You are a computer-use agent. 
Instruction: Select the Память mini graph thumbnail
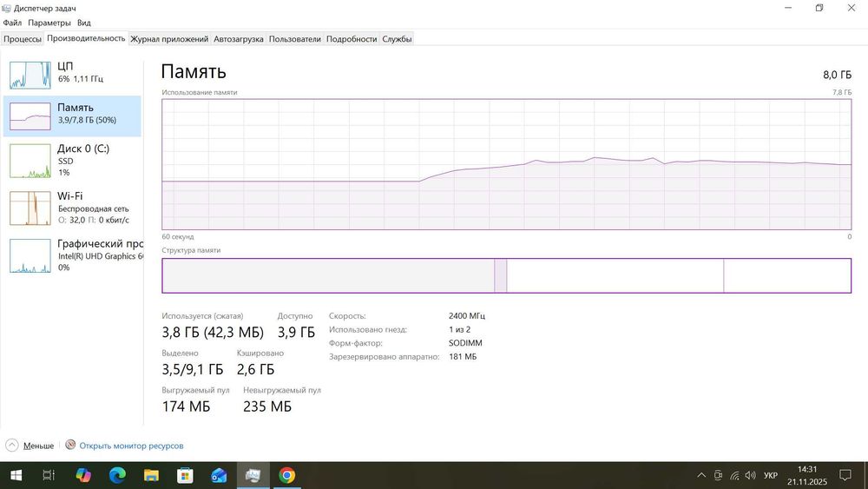pyautogui.click(x=30, y=116)
